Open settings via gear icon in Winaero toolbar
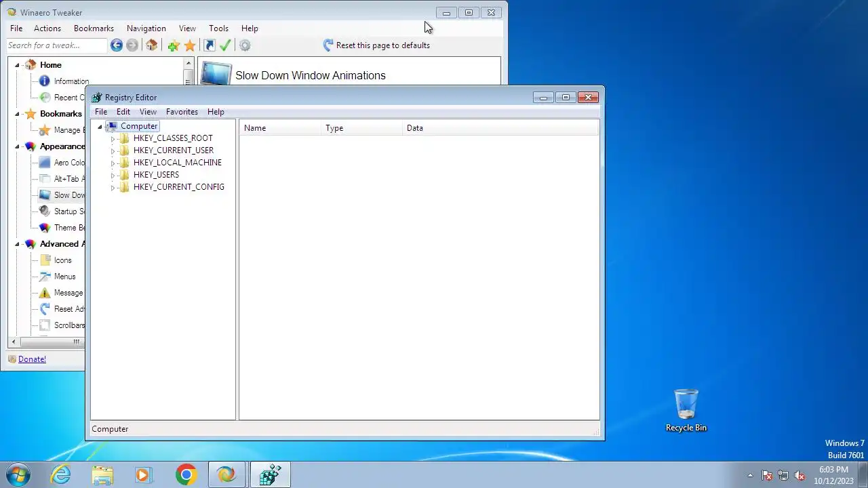 point(245,45)
